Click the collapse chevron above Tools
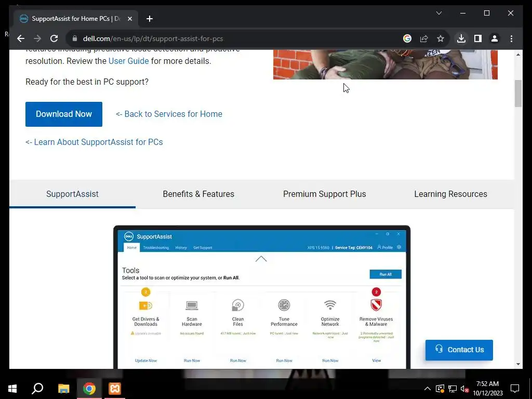The height and width of the screenshot is (399, 532). (x=261, y=259)
